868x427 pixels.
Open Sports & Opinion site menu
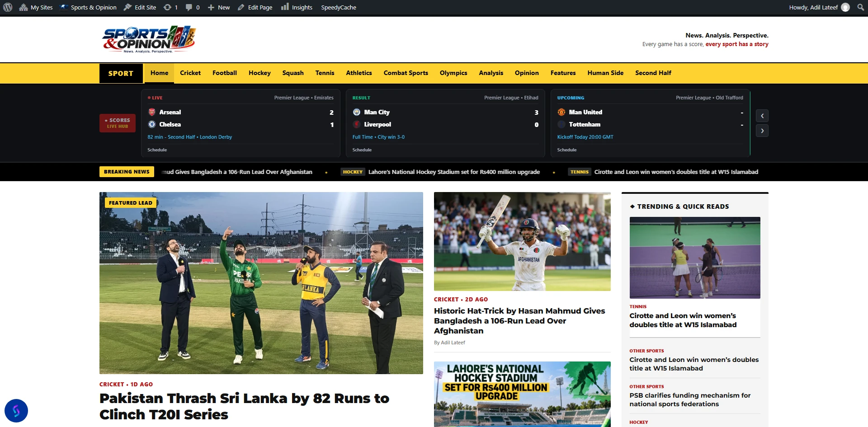[89, 7]
